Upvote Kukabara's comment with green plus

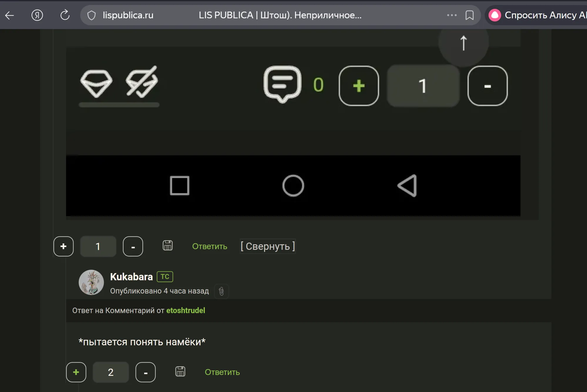76,372
